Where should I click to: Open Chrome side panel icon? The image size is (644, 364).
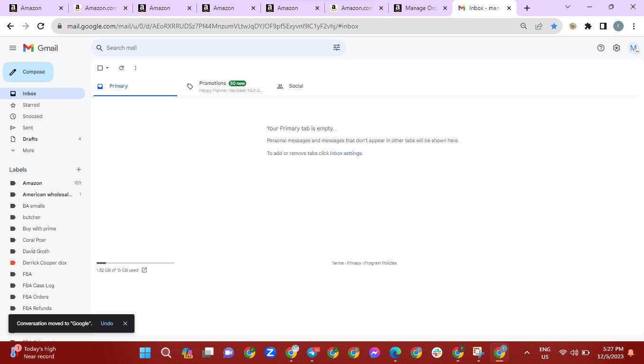coord(603,27)
